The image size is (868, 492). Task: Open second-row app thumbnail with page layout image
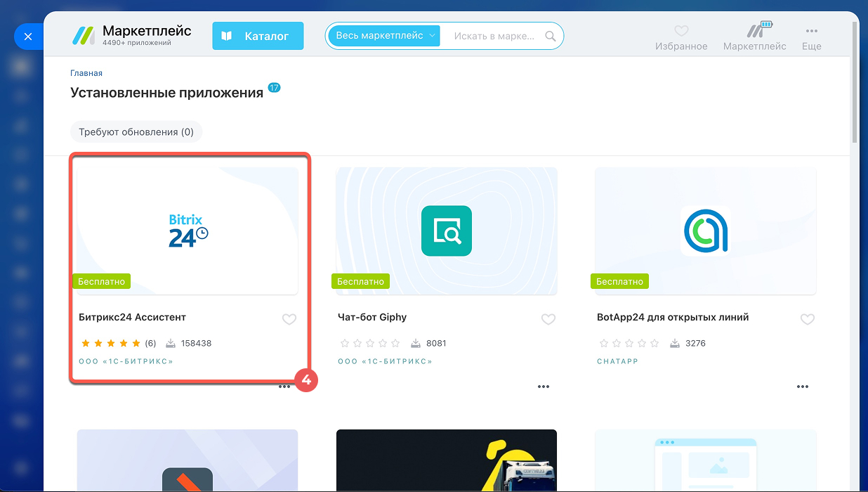pos(706,460)
